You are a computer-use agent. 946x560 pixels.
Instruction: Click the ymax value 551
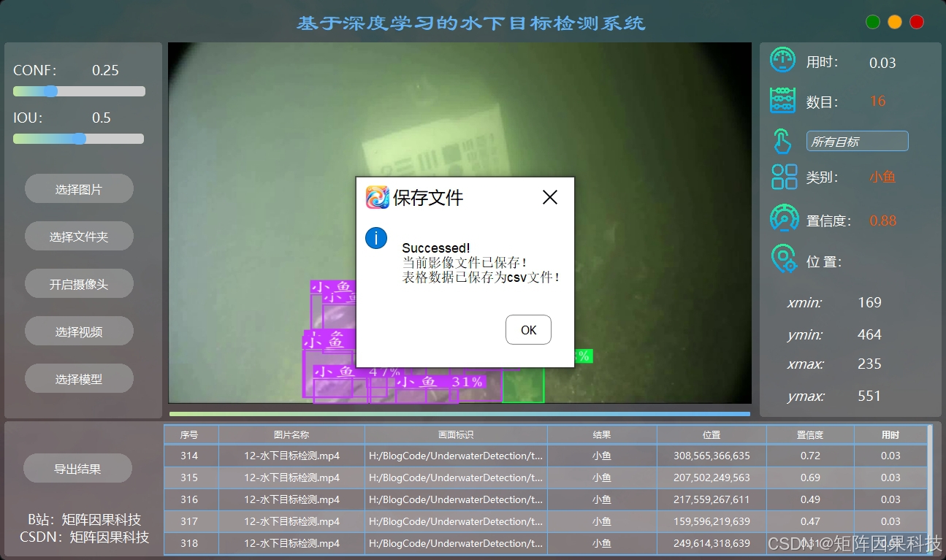(x=869, y=396)
